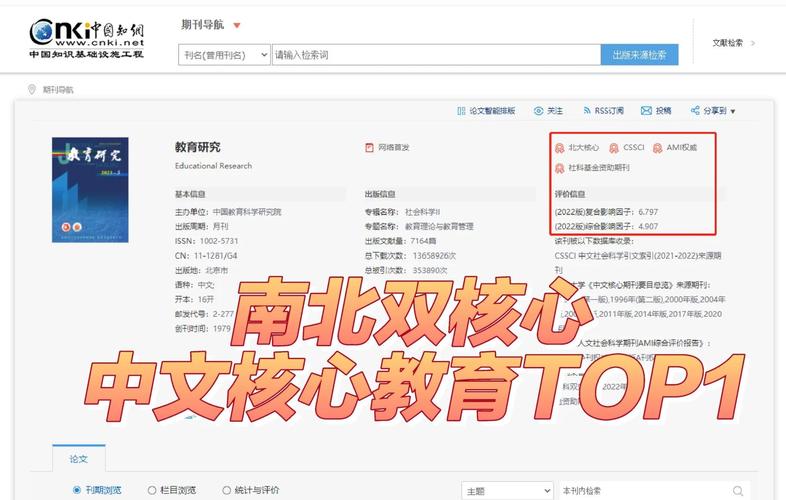Screen dimensions: 786x500
Task: Click the 出版来源检索 button
Action: pos(639,55)
